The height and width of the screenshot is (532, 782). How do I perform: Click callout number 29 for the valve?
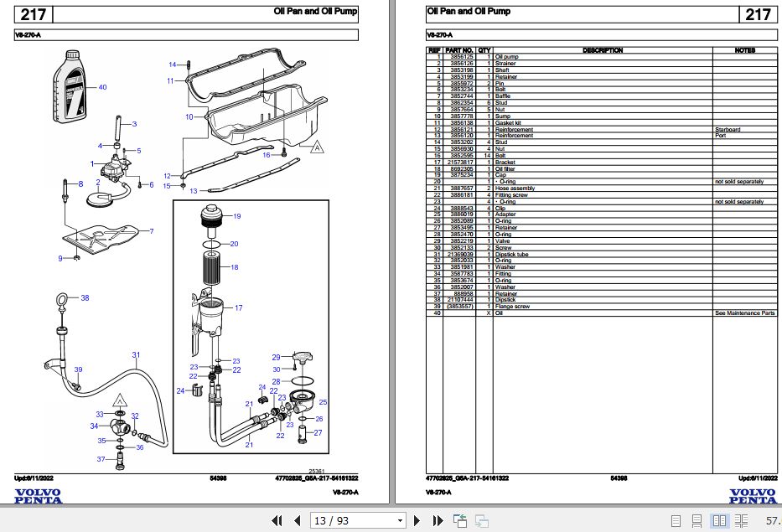(276, 358)
